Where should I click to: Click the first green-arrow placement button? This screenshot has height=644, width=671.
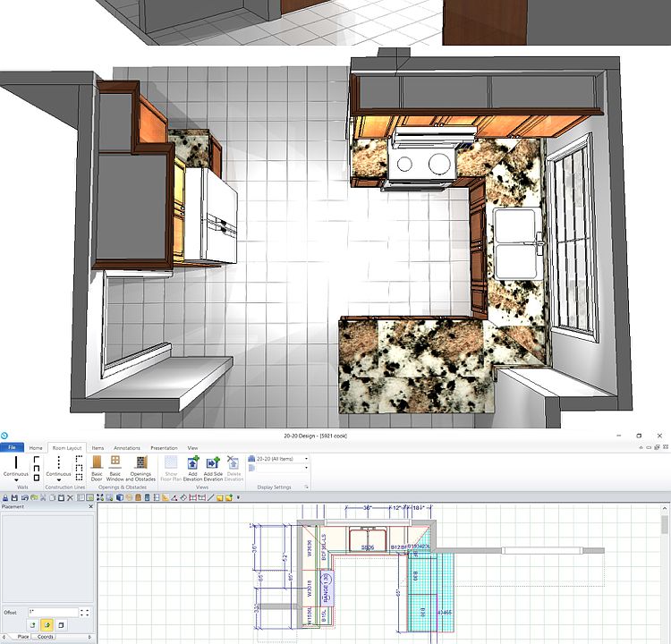[x=33, y=625]
